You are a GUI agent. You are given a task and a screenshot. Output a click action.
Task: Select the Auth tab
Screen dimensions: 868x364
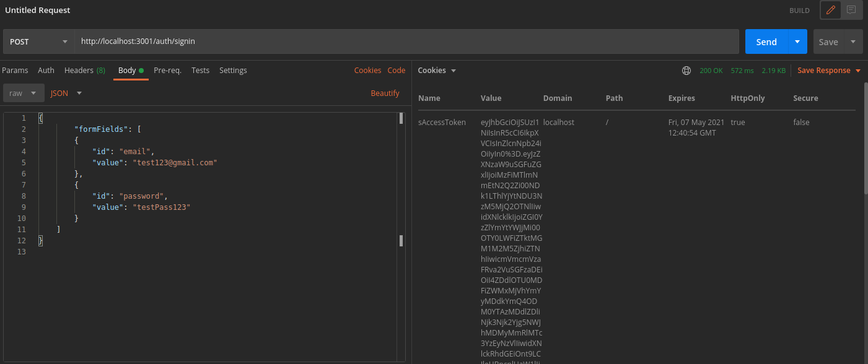(x=46, y=70)
